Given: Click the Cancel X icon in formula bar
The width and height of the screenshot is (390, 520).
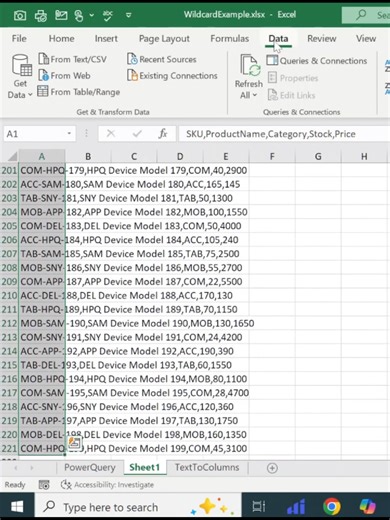Looking at the screenshot, I should [x=111, y=134].
